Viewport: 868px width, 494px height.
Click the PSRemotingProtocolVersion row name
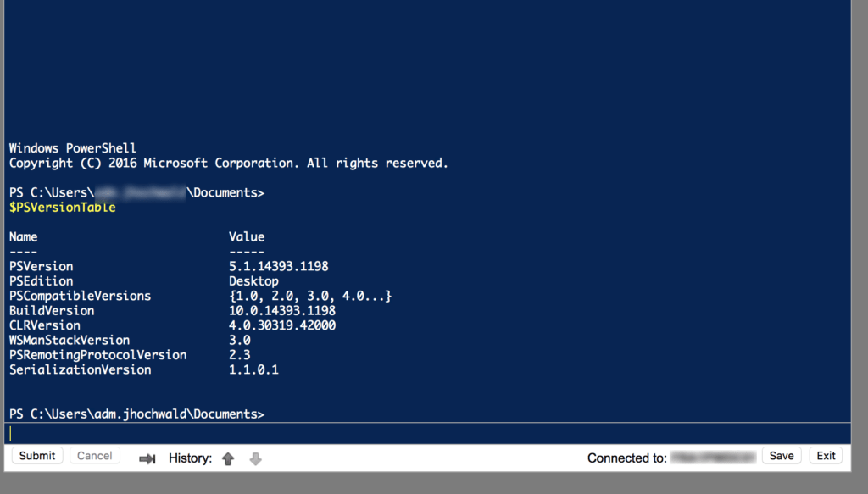pyautogui.click(x=97, y=354)
